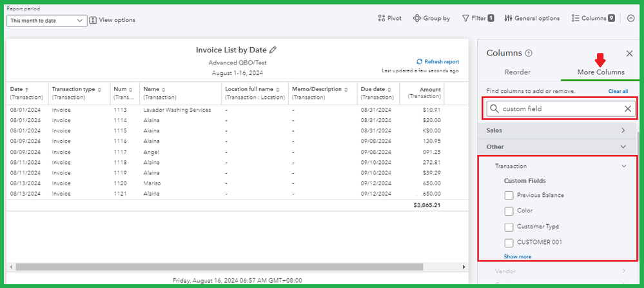Open General options settings
This screenshot has width=644, height=288.
coord(532,19)
